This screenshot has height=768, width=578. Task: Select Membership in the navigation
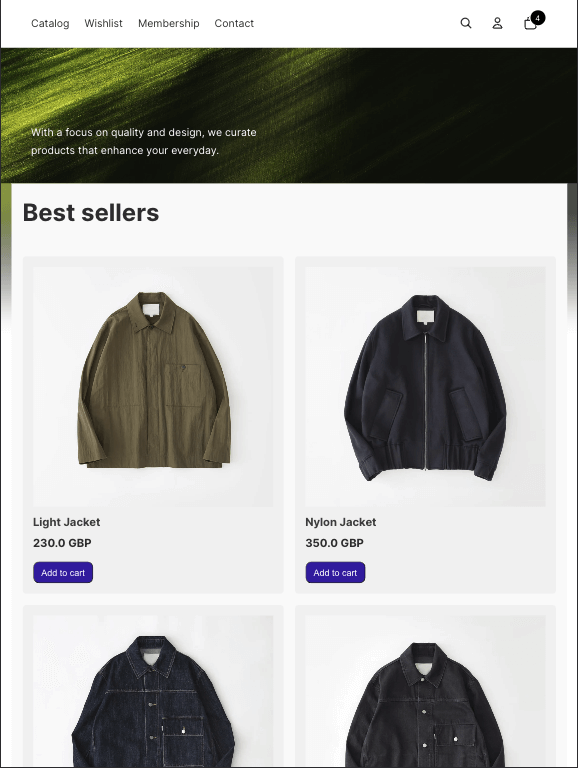[169, 23]
